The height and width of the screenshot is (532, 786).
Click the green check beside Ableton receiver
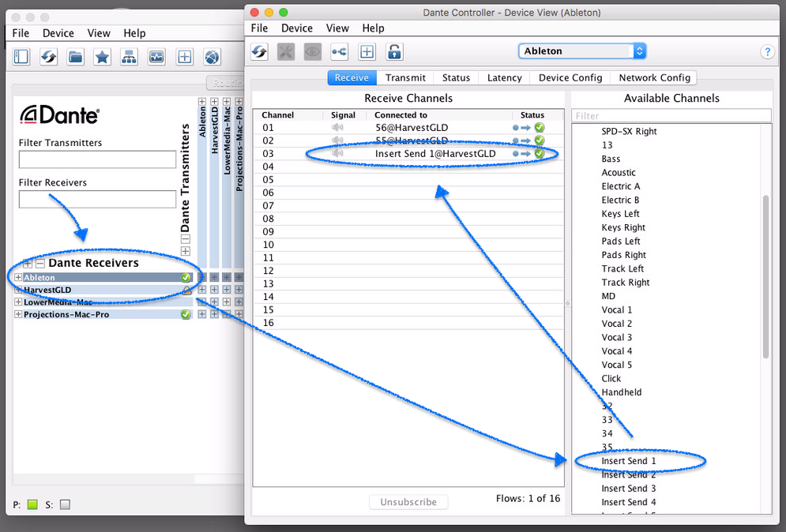(186, 277)
